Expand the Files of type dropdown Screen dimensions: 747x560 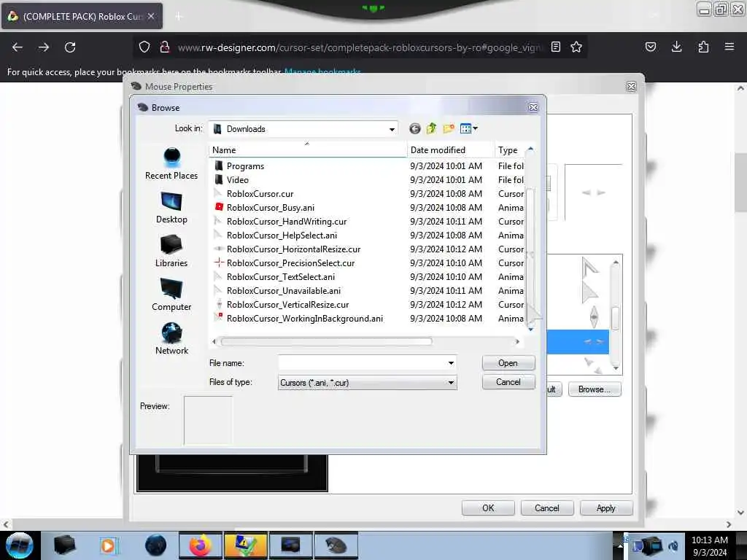pyautogui.click(x=451, y=382)
